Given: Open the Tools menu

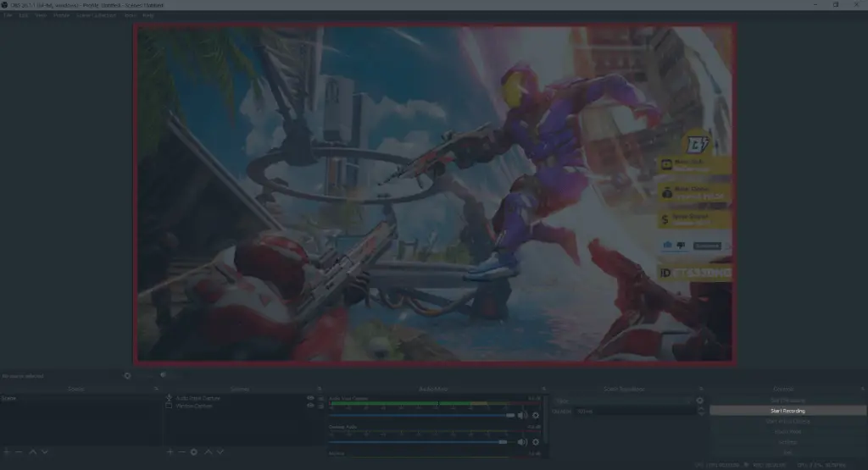Looking at the screenshot, I should 130,15.
